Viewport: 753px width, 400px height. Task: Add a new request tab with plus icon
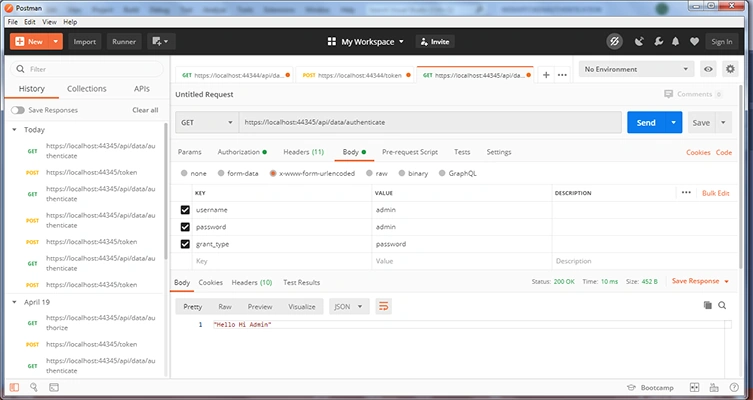tap(546, 75)
